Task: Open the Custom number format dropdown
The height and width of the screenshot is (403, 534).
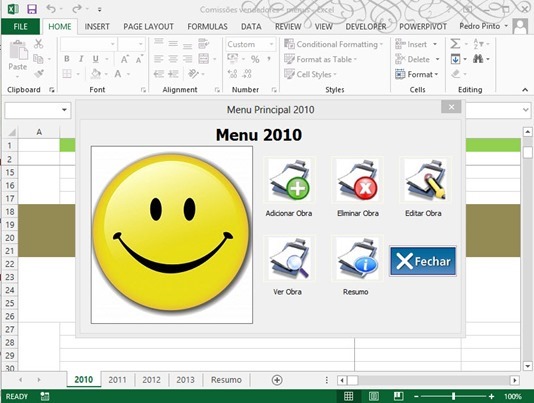Action: [x=271, y=44]
